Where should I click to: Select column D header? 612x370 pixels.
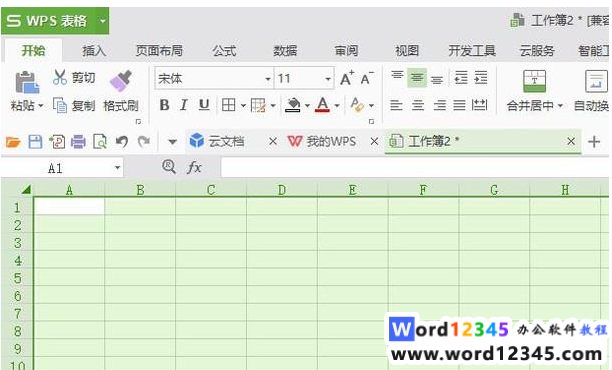(282, 190)
